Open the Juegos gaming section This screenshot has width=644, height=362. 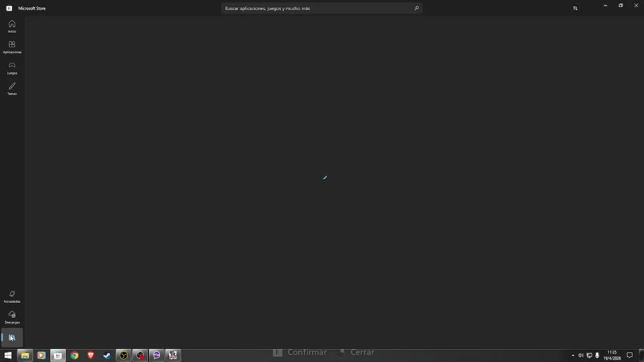(x=12, y=68)
